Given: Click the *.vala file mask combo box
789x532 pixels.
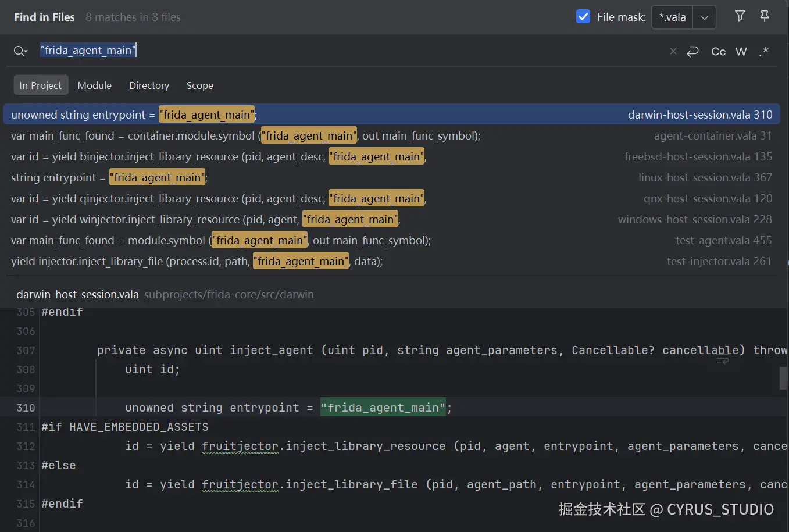Looking at the screenshot, I should [673, 17].
